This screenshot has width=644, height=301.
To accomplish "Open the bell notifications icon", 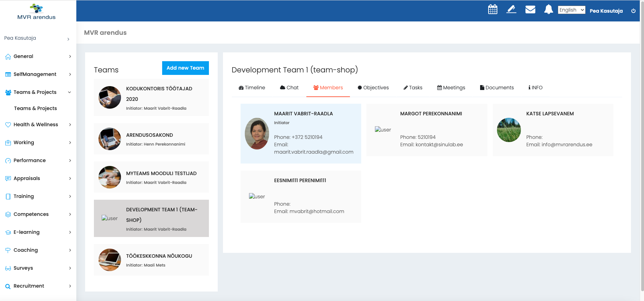I will [x=549, y=9].
